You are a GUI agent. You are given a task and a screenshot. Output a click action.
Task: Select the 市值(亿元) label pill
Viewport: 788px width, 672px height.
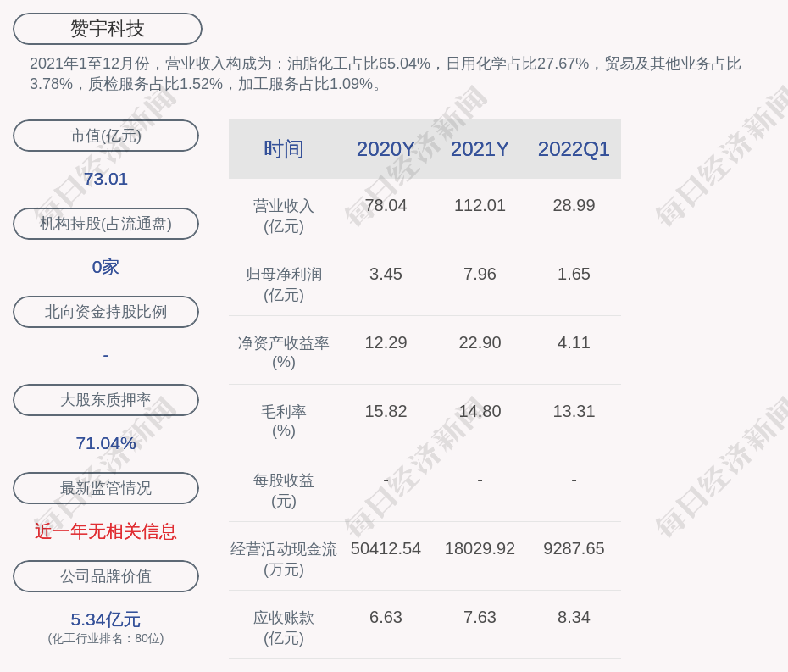click(x=106, y=136)
